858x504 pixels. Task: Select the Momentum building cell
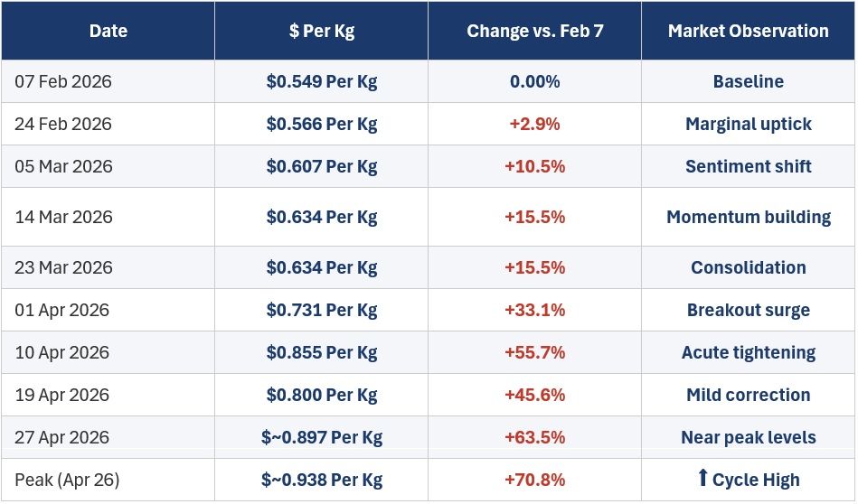click(x=748, y=217)
